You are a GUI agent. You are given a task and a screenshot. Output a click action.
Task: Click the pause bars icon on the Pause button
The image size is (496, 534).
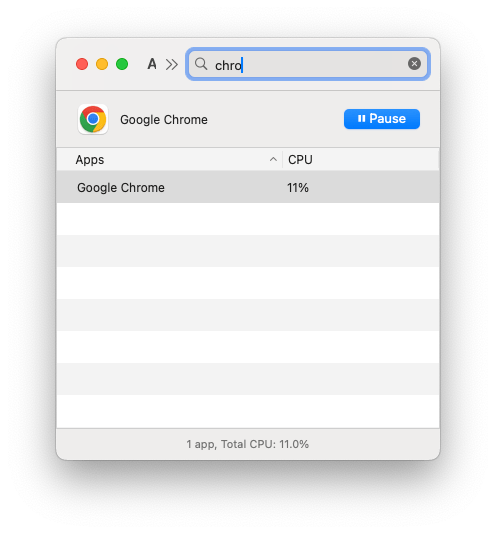[x=361, y=119]
